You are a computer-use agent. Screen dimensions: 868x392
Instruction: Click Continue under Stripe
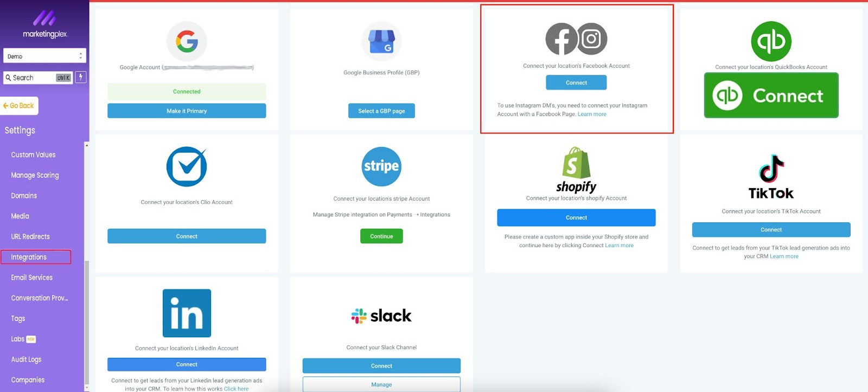pyautogui.click(x=381, y=236)
